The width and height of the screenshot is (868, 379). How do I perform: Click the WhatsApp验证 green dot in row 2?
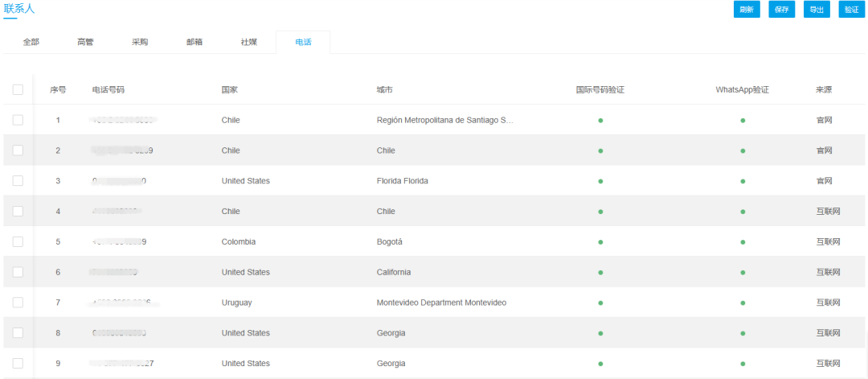[x=743, y=150]
